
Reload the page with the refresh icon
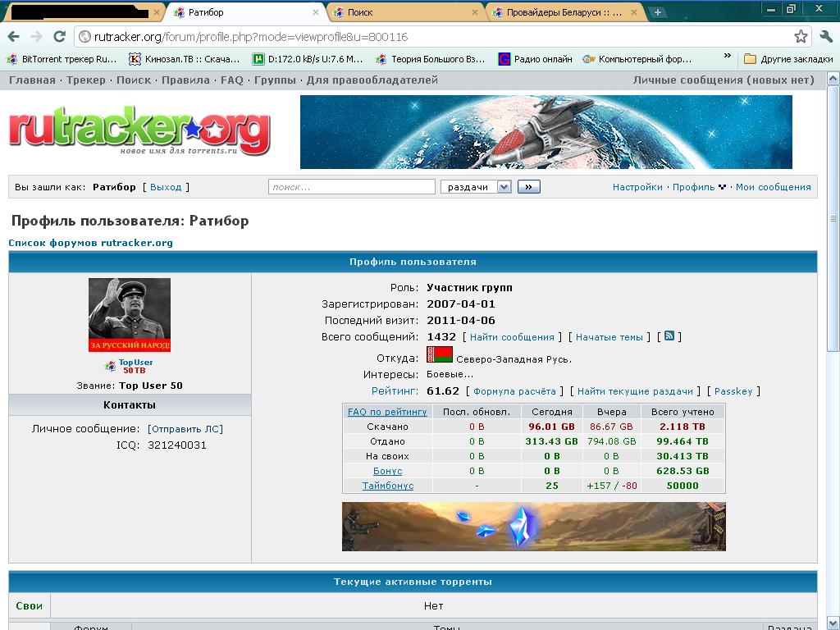click(59, 36)
